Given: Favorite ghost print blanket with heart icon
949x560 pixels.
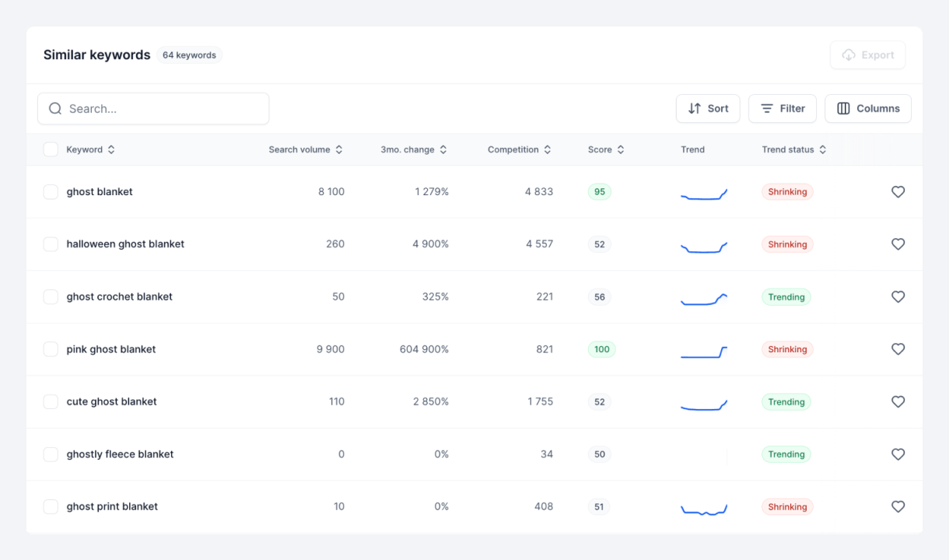Looking at the screenshot, I should coord(898,507).
